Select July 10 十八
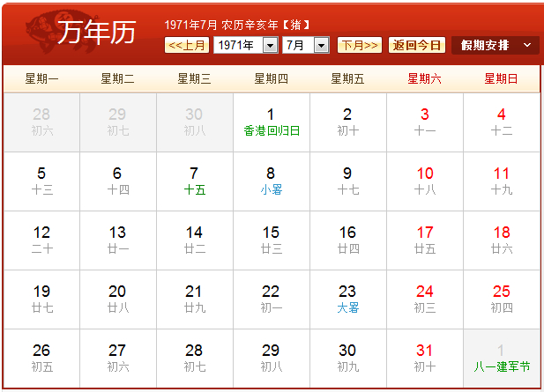Screen dimensions: 544x392 [x=425, y=181]
